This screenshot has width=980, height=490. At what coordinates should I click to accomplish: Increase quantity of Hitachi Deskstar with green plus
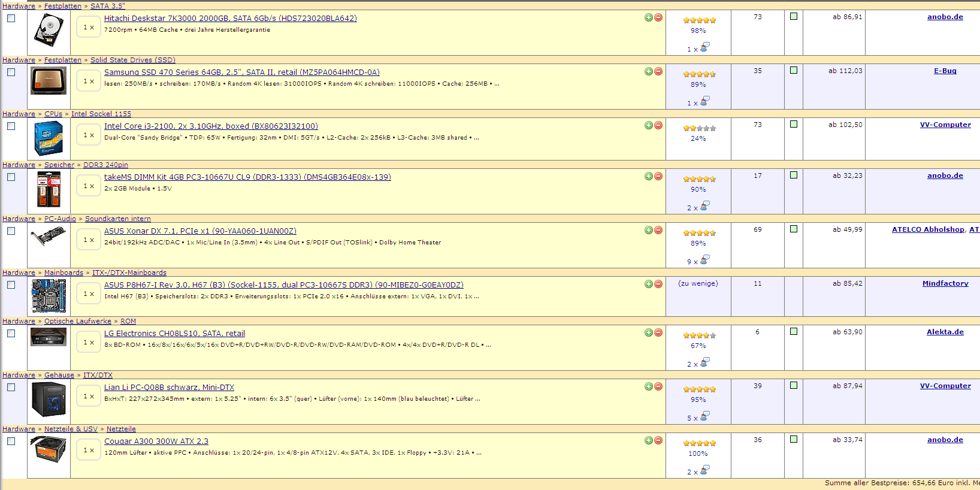click(x=649, y=17)
